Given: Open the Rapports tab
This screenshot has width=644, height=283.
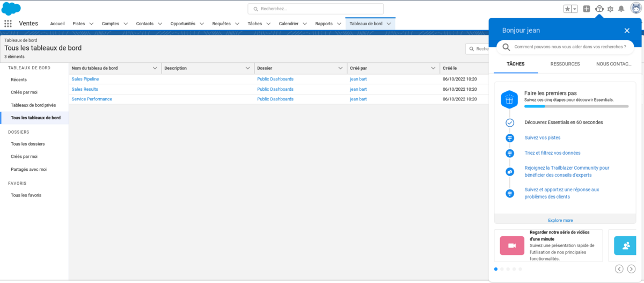Looking at the screenshot, I should click(x=324, y=24).
